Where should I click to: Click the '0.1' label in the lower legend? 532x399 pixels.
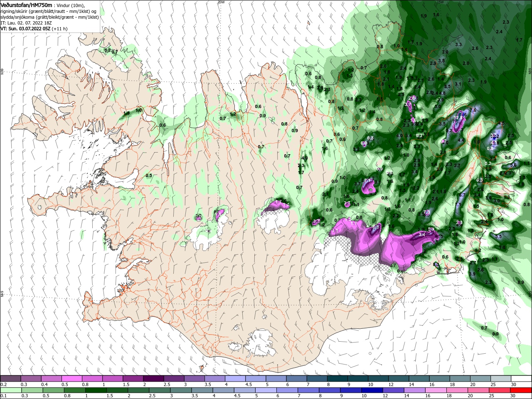[x=3, y=396]
